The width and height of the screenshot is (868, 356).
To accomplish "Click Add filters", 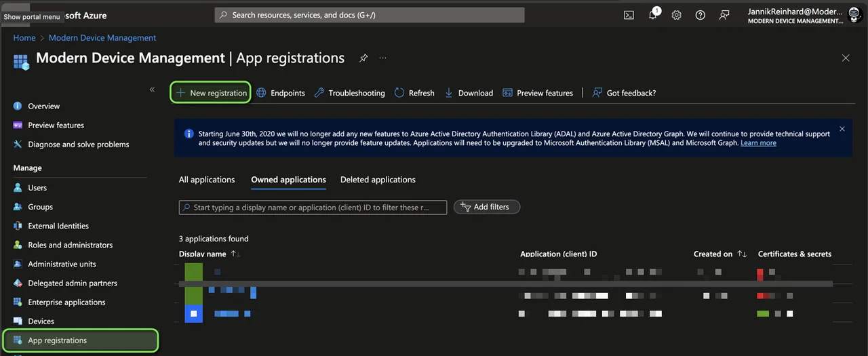I will tap(487, 207).
